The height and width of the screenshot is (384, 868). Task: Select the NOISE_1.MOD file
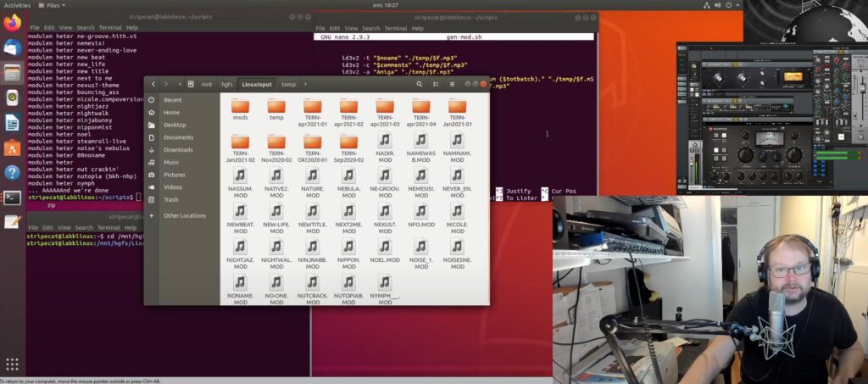click(x=421, y=254)
